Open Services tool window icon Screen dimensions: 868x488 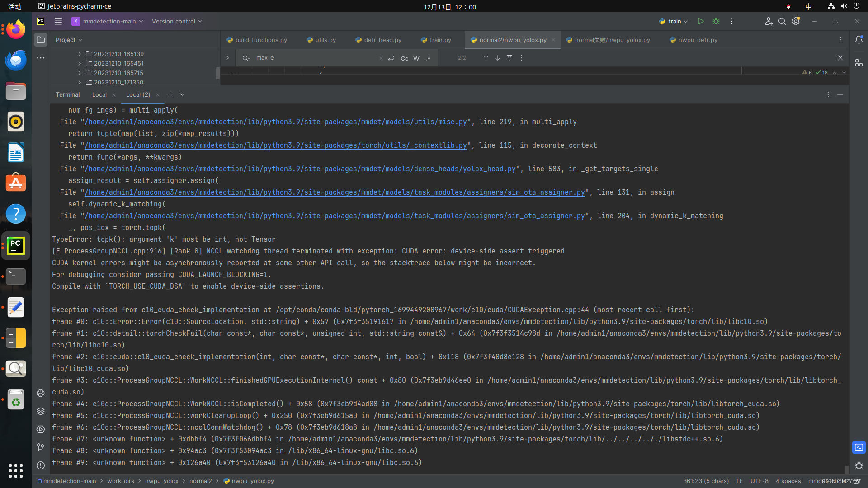(41, 429)
